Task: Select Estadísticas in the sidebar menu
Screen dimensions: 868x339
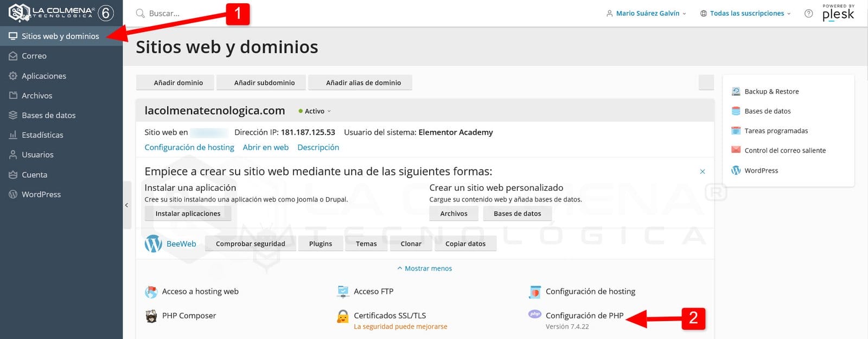Action: (x=42, y=135)
